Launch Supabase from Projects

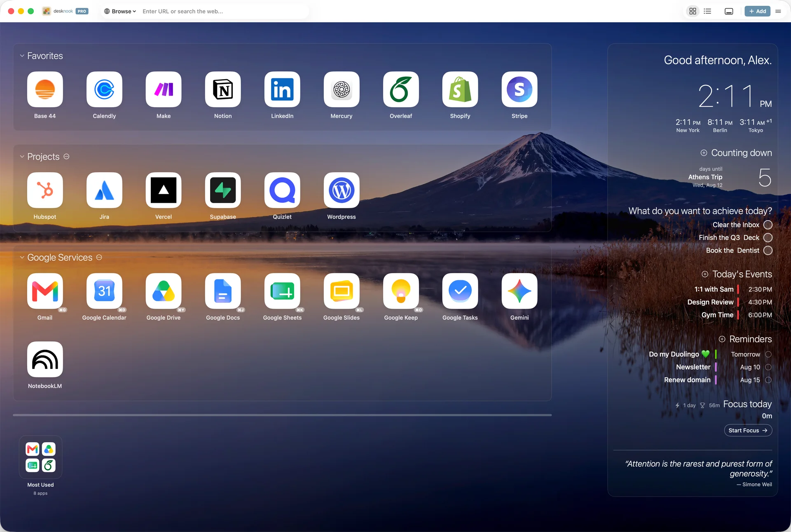point(223,190)
